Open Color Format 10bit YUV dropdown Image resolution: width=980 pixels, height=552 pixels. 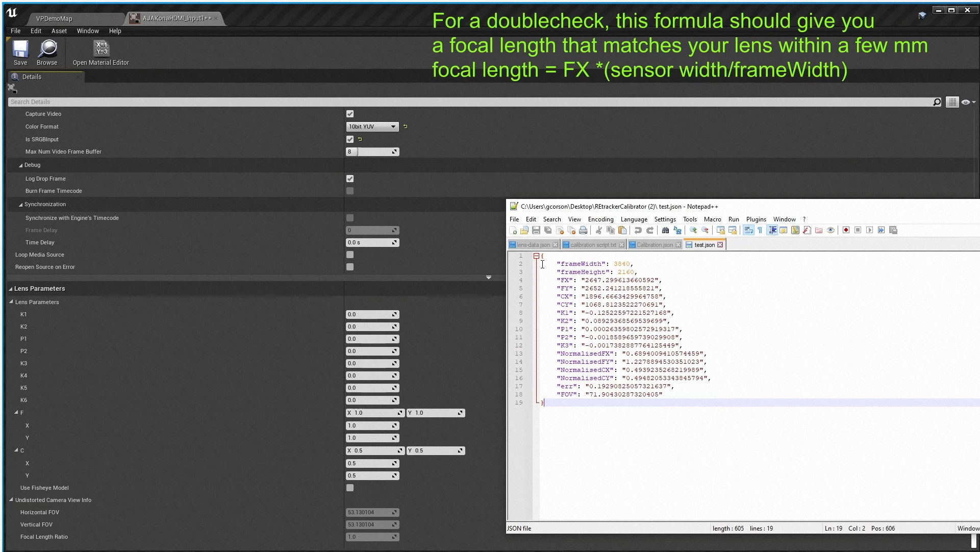pyautogui.click(x=372, y=127)
